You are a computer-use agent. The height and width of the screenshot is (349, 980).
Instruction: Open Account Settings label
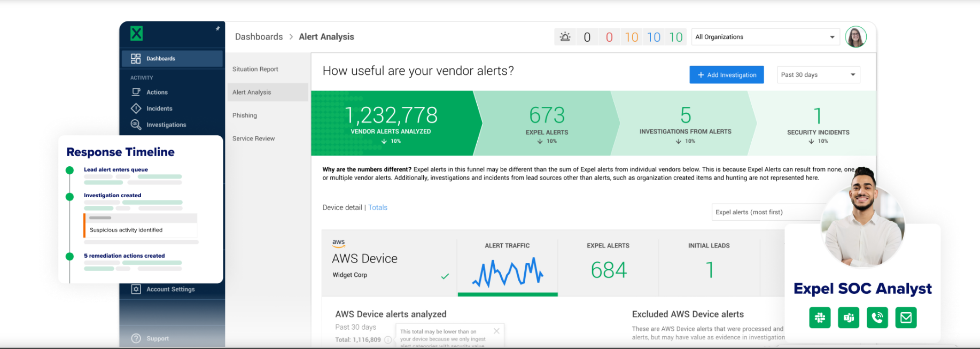170,289
